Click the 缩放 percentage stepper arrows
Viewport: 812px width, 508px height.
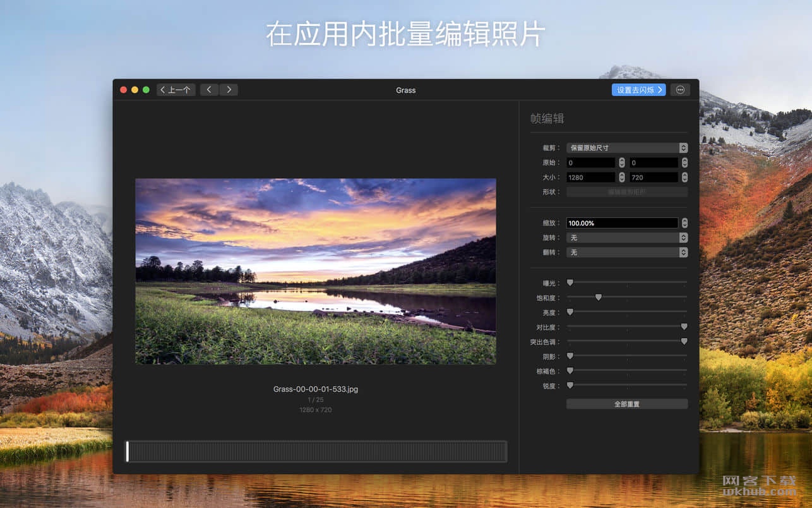[684, 223]
